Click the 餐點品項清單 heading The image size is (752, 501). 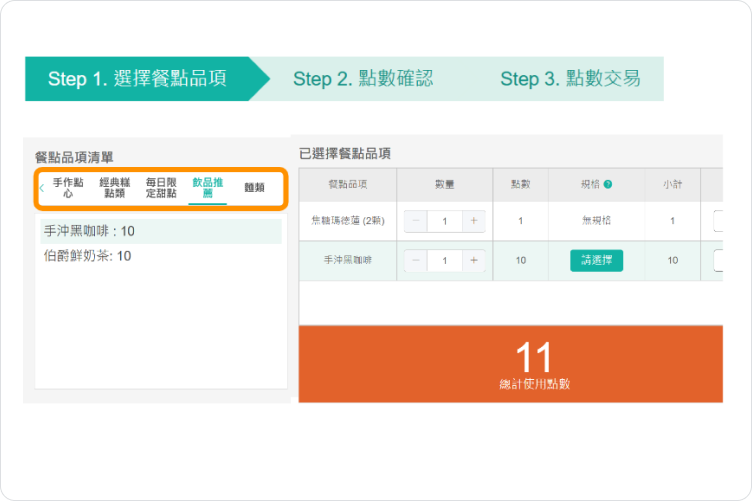pos(74,157)
